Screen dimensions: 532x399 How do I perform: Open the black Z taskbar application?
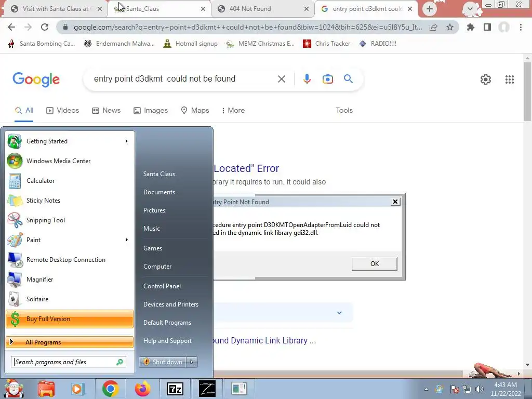coord(207,389)
